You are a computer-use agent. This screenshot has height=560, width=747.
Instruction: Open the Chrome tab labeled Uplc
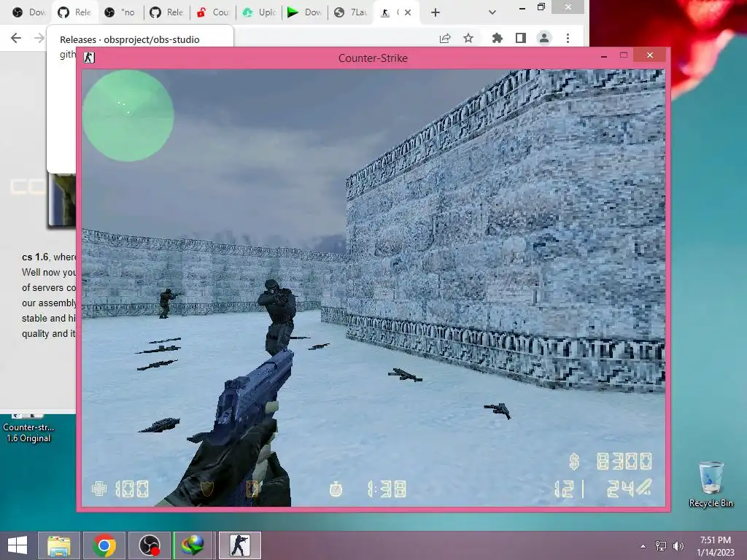tap(259, 12)
